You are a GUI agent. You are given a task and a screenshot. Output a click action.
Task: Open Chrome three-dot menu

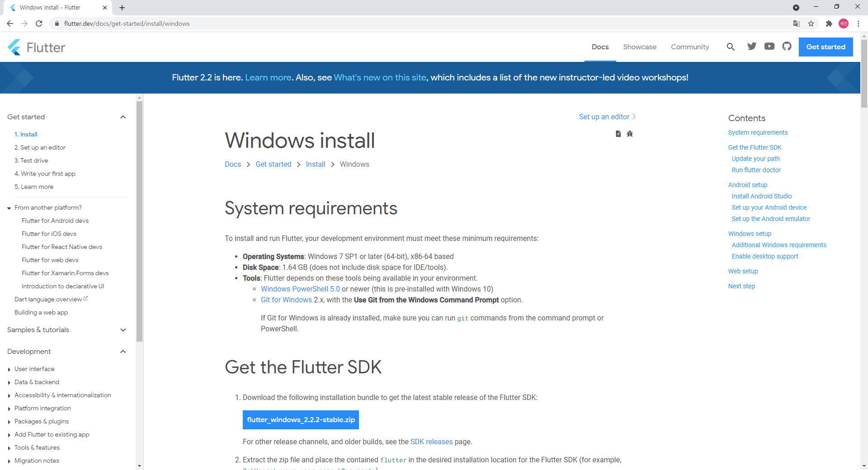tap(858, 23)
